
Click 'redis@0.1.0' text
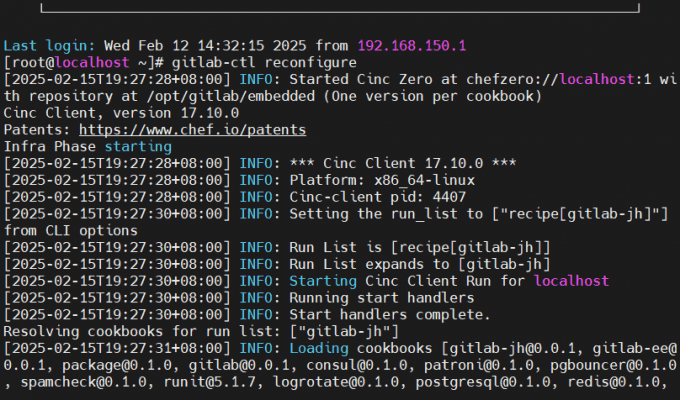(614, 382)
